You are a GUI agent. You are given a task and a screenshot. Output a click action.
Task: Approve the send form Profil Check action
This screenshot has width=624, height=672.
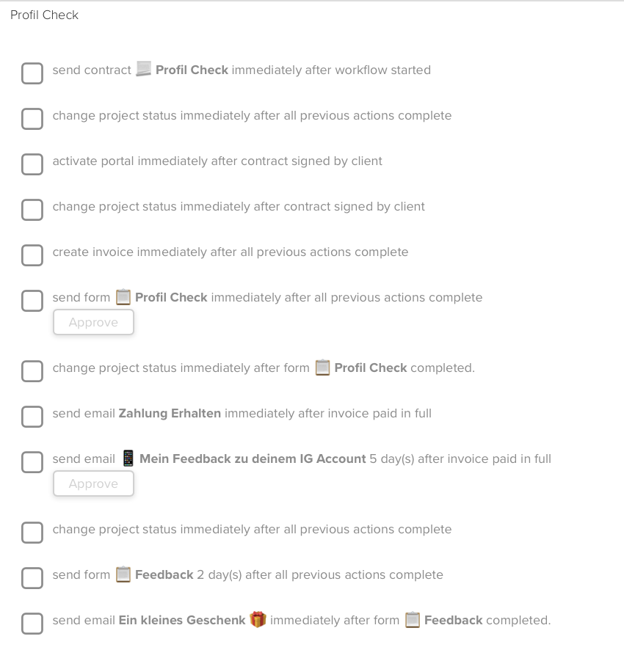93,322
